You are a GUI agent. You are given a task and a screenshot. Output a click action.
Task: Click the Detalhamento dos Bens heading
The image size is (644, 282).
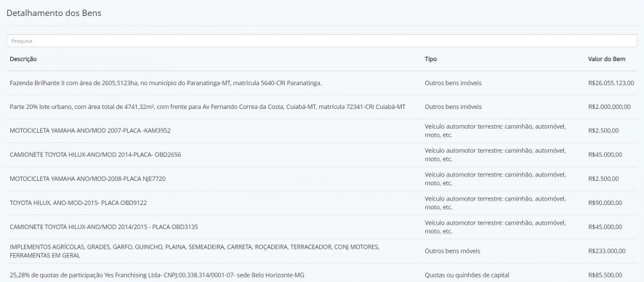pos(54,13)
